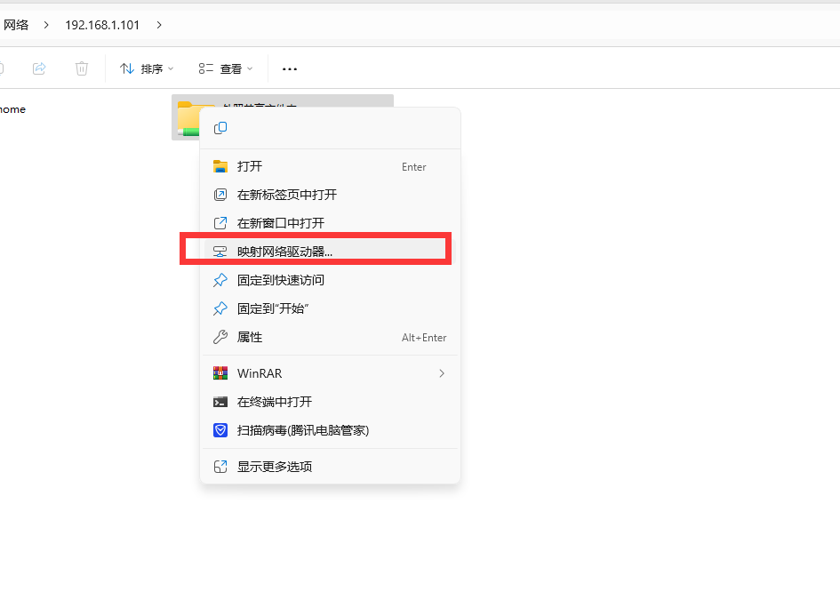Click 在新窗口中打开 menu entry
Screen dimensions: 840x616
click(x=280, y=223)
